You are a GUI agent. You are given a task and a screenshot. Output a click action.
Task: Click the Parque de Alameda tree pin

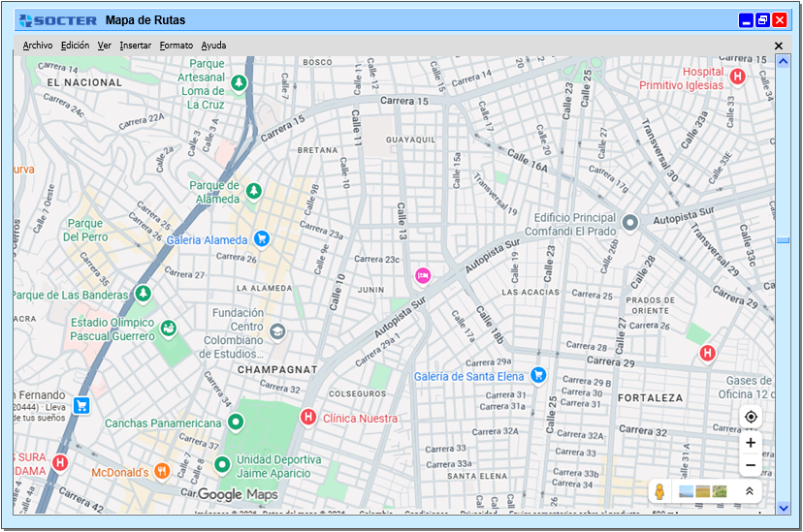click(253, 192)
